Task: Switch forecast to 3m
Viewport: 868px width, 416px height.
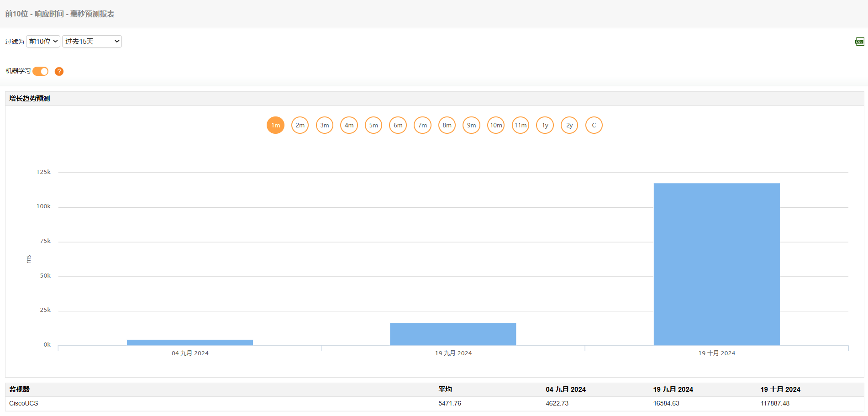Action: [x=325, y=125]
